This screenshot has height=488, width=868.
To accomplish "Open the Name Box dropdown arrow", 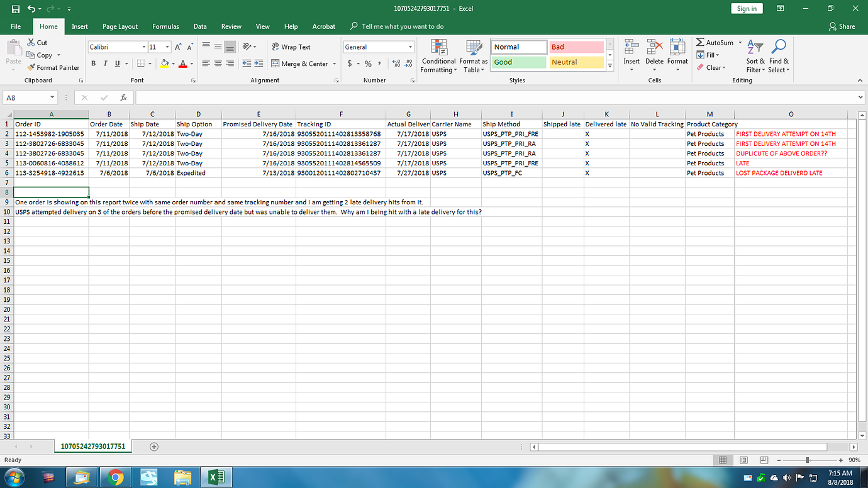I will 52,97.
